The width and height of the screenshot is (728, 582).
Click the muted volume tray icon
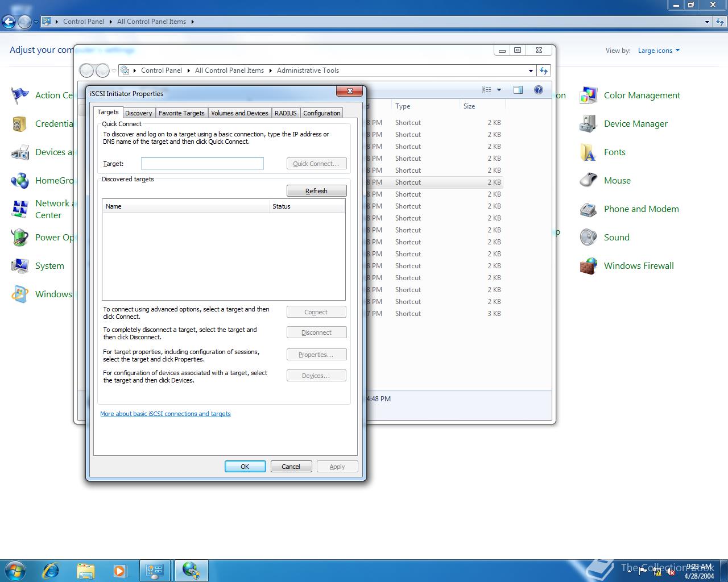(x=670, y=572)
